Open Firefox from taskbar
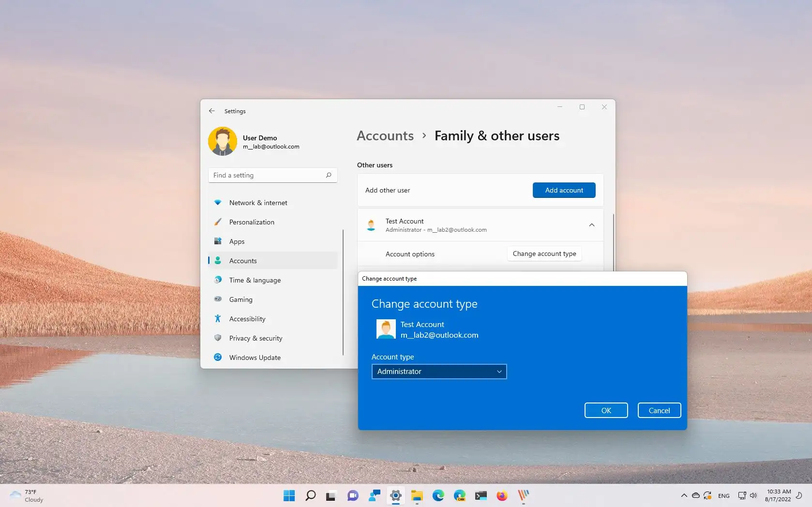 (502, 495)
